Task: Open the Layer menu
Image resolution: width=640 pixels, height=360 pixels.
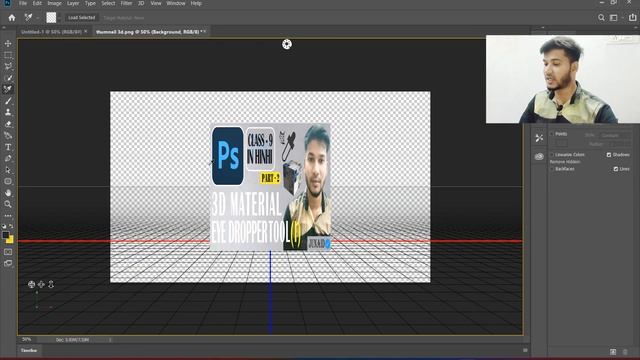Action: [73, 3]
